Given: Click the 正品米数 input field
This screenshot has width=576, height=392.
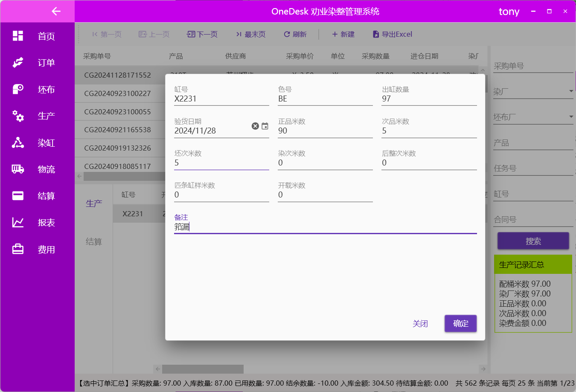Looking at the screenshot, I should click(x=325, y=131).
